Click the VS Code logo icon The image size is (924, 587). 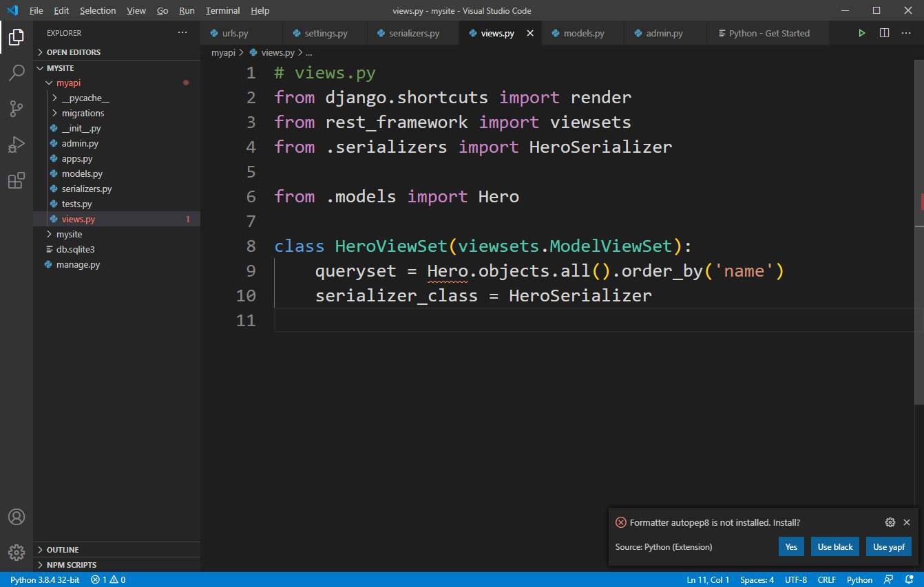pyautogui.click(x=12, y=10)
